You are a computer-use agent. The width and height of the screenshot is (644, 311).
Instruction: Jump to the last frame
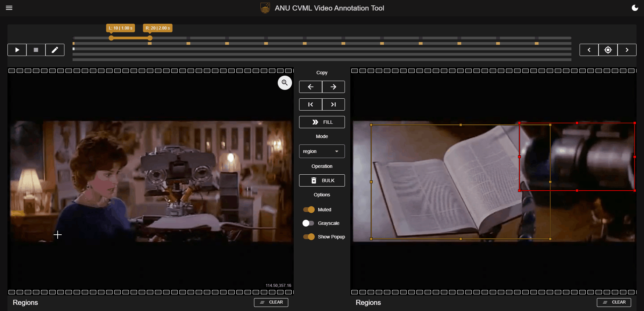[333, 104]
